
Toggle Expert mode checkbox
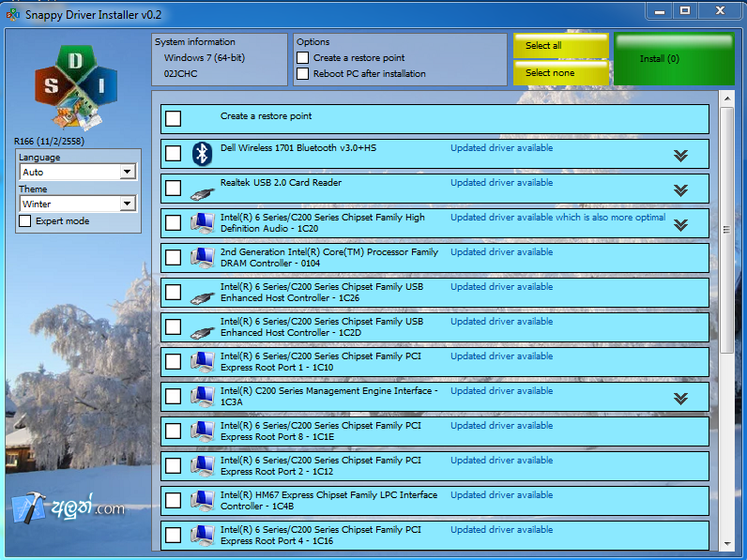point(24,221)
